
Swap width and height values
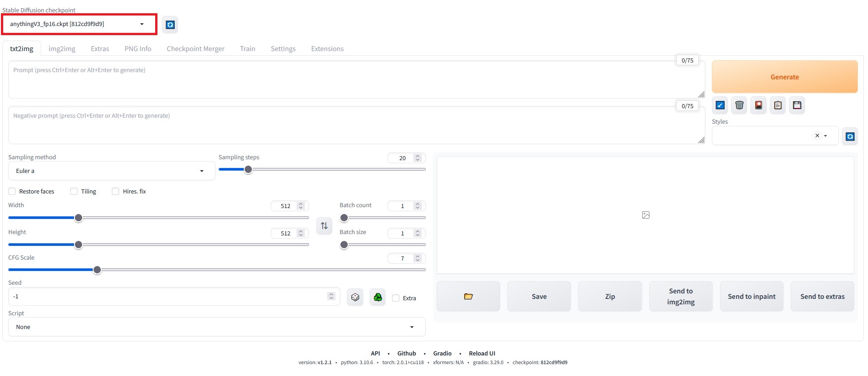[324, 226]
